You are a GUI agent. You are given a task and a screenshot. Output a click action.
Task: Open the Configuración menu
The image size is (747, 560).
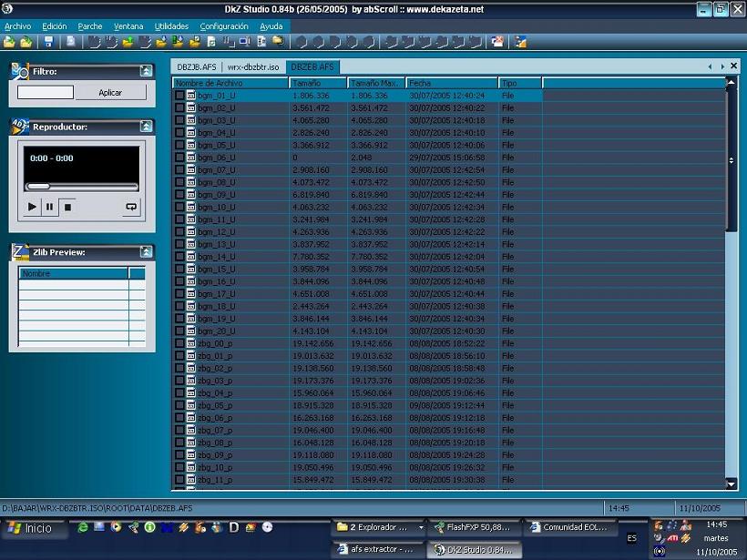[x=224, y=26]
